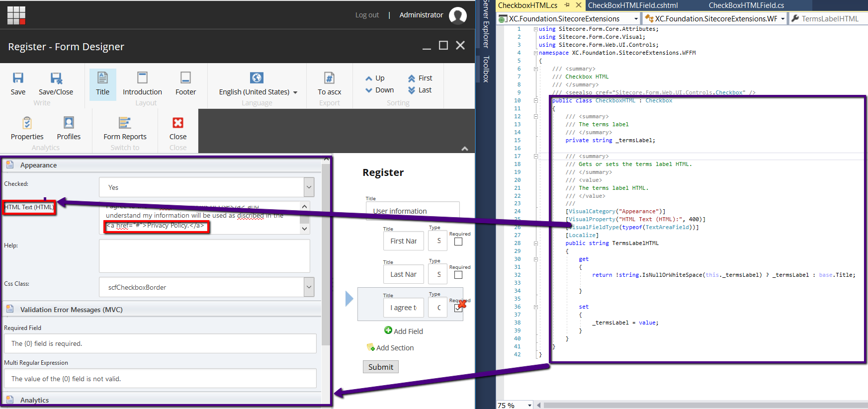Click the Add Field link

click(x=408, y=331)
